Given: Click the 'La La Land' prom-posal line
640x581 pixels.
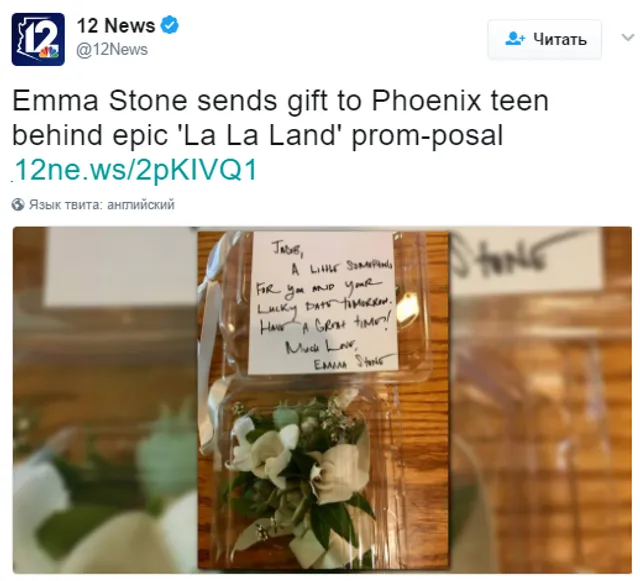Looking at the screenshot, I should pos(258,135).
